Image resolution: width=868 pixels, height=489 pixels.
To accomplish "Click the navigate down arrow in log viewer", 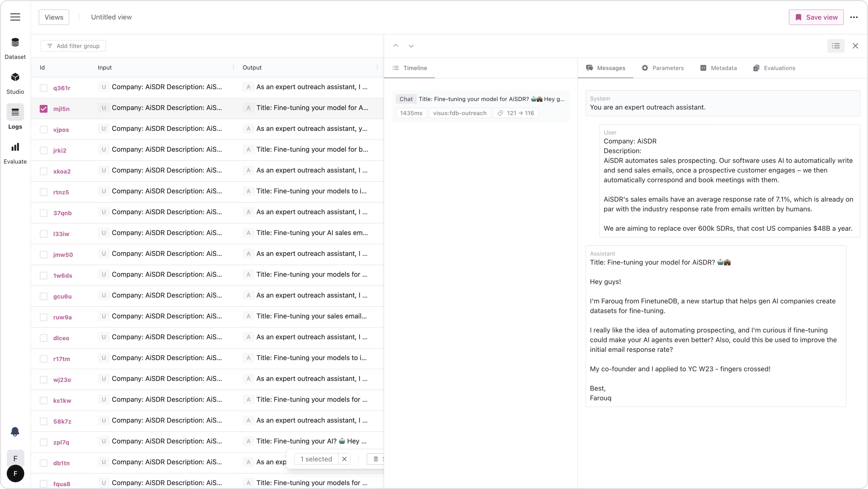I will click(411, 46).
